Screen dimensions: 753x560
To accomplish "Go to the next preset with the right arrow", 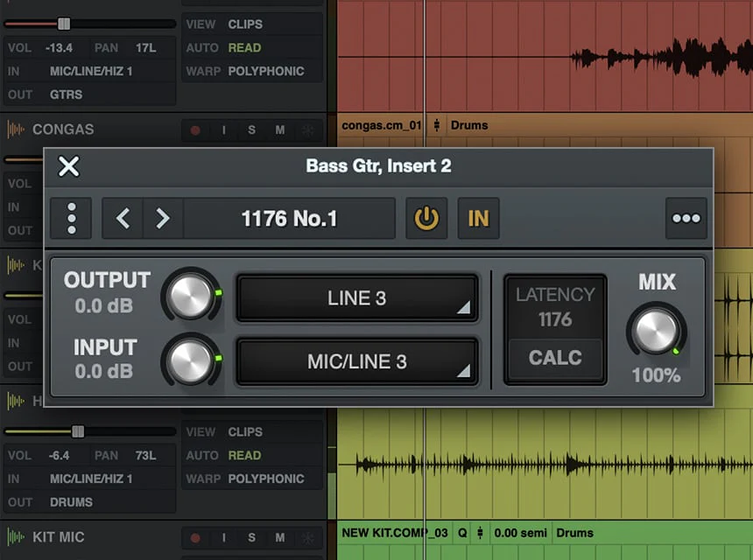I will (163, 219).
